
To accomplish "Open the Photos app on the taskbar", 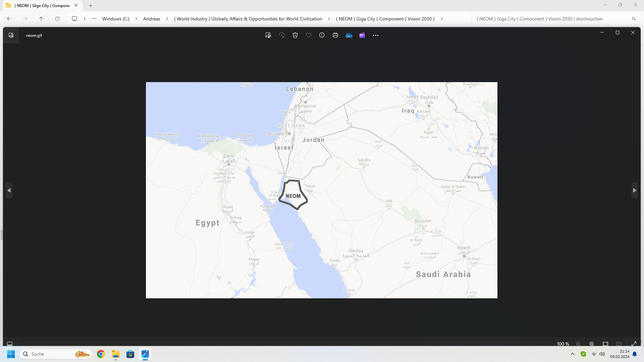I will pos(145,354).
